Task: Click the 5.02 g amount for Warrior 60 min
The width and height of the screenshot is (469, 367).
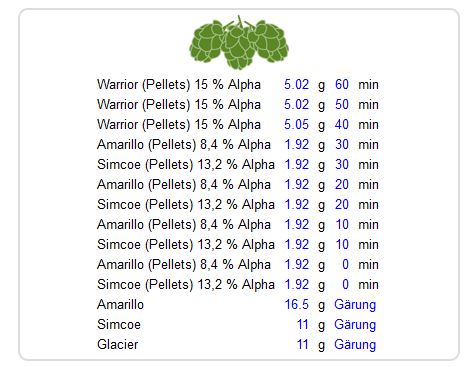Action: 296,84
